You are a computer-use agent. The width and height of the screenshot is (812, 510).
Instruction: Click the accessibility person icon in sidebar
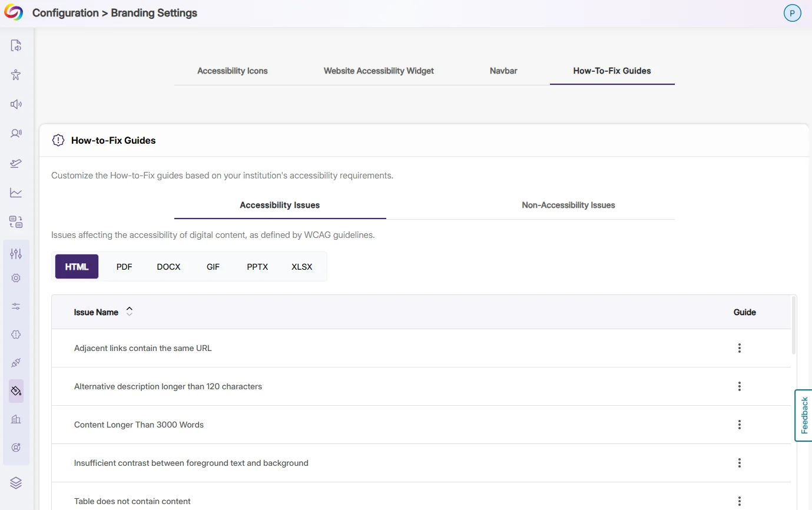point(16,75)
